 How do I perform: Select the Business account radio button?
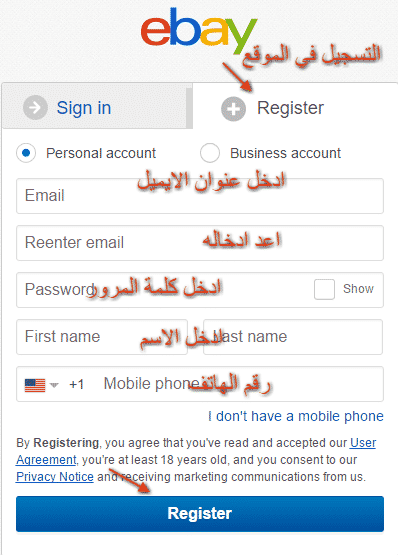coord(210,153)
